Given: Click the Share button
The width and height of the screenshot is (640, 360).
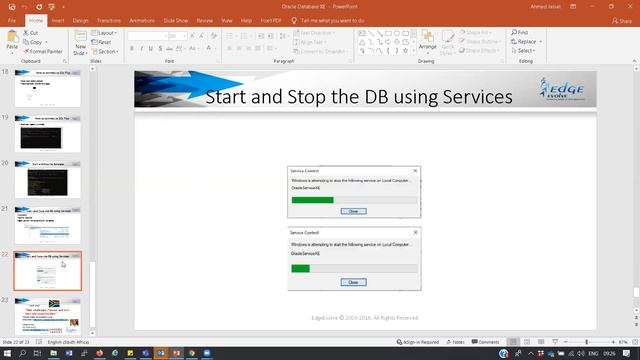Looking at the screenshot, I should coord(622,21).
